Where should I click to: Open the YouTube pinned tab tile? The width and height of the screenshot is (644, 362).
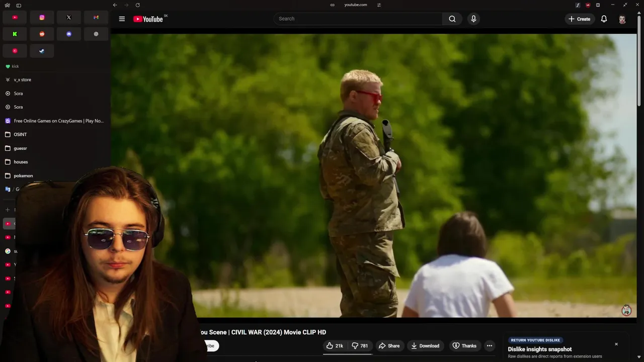(15, 18)
